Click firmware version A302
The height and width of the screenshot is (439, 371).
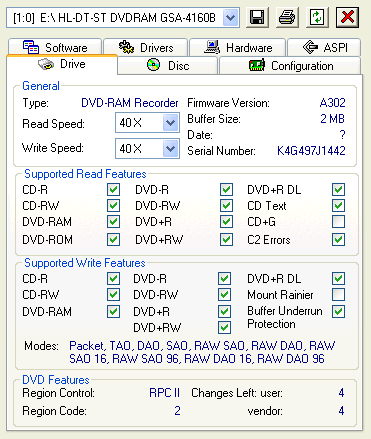tap(332, 103)
